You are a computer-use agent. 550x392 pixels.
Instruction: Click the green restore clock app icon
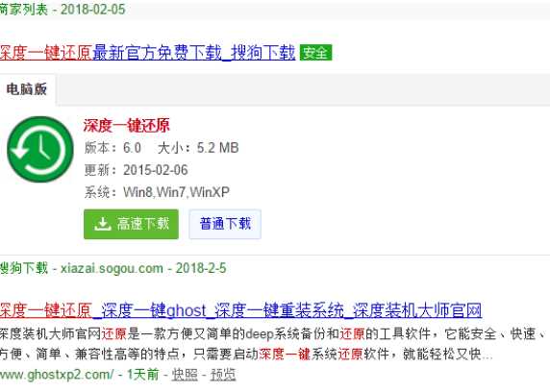(x=40, y=149)
